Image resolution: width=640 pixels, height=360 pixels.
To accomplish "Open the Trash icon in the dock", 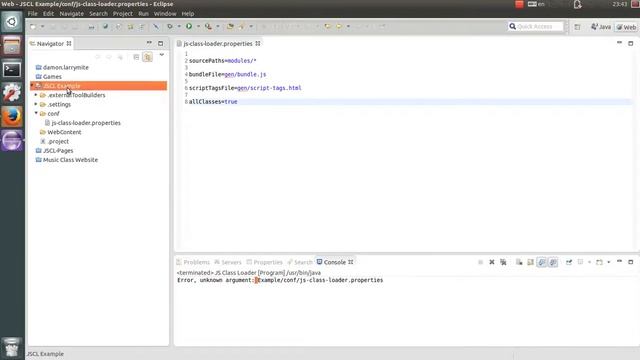I will tap(12, 348).
